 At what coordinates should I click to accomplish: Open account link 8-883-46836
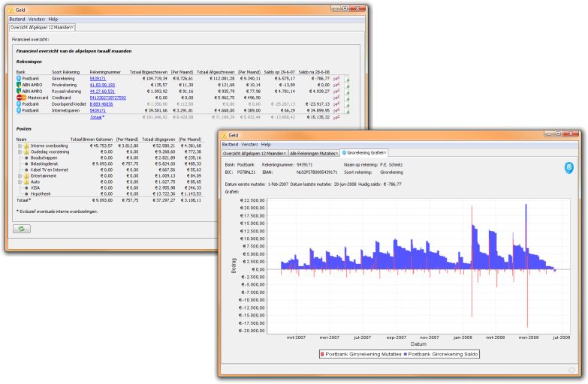101,104
